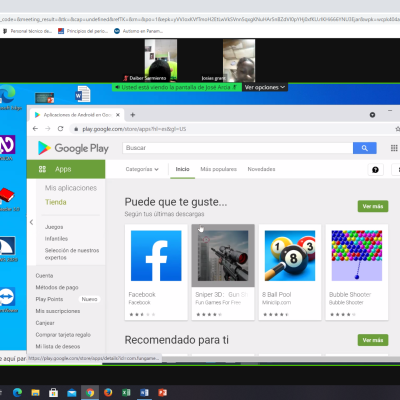This screenshot has height=400, width=400.
Task: Open the Sniper 3D app thumbnail
Action: point(223,256)
